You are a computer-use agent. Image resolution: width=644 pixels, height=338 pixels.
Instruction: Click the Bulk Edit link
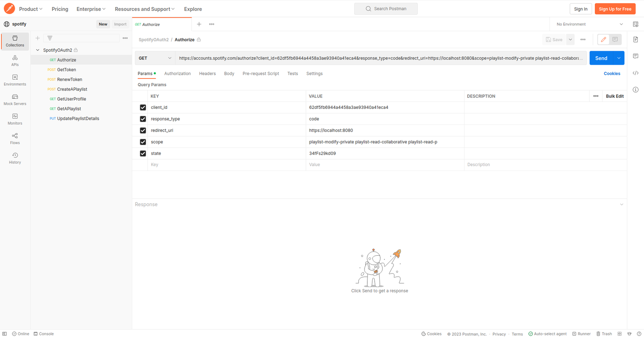tap(615, 96)
